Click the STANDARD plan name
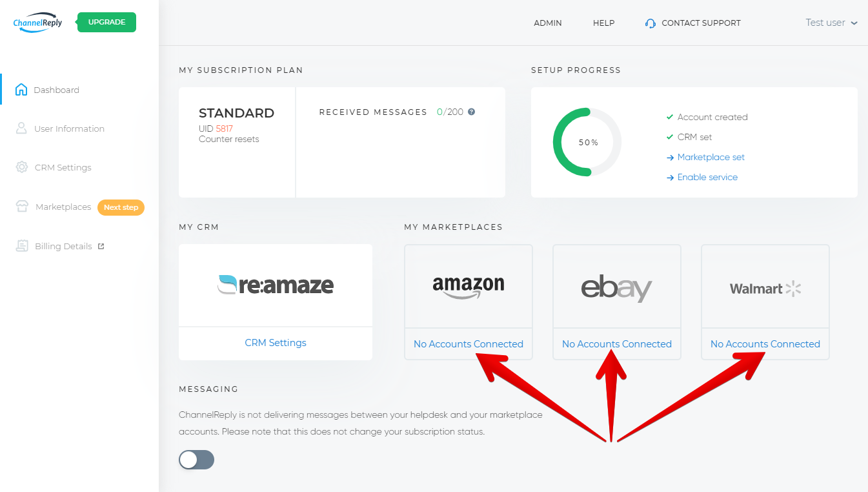This screenshot has width=868, height=492. click(x=236, y=113)
